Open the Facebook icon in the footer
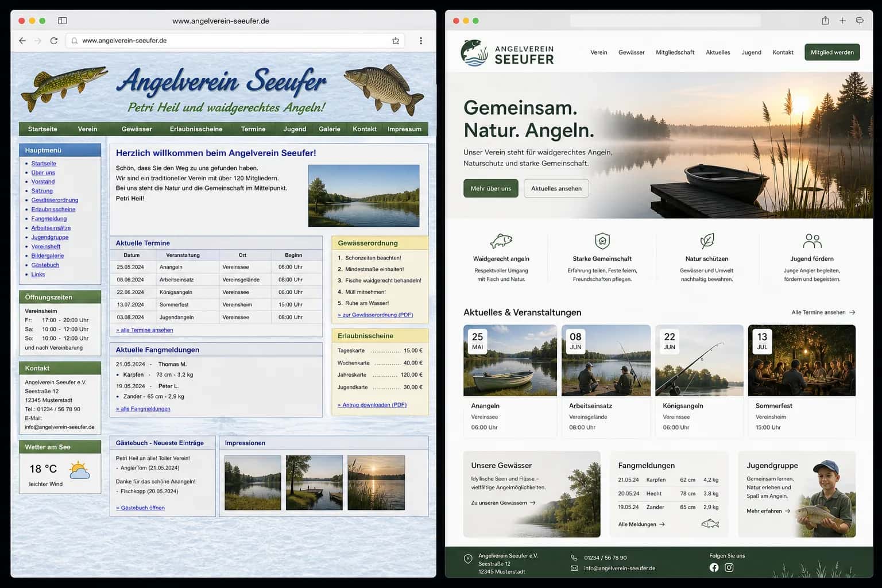Image resolution: width=882 pixels, height=588 pixels. [x=714, y=567]
